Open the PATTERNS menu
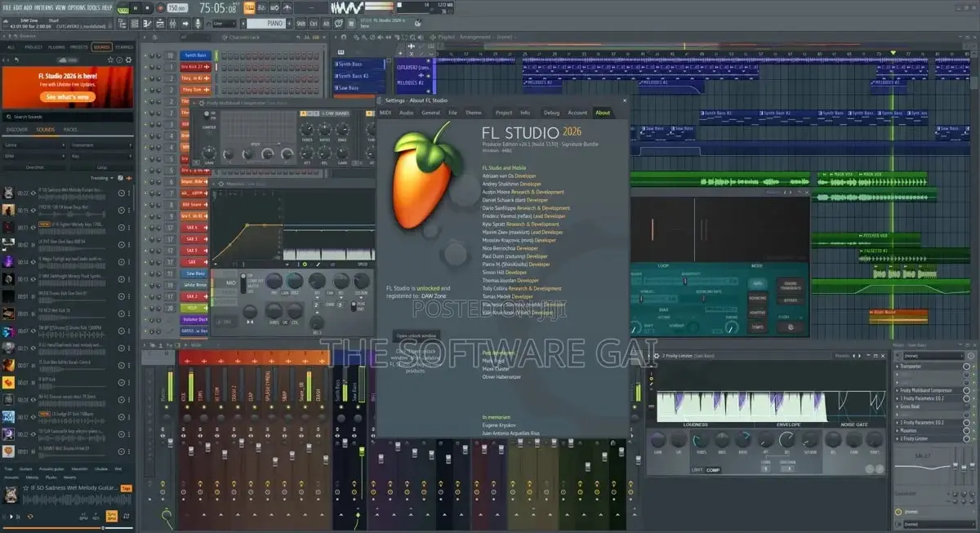The width and height of the screenshot is (980, 533). tap(44, 7)
